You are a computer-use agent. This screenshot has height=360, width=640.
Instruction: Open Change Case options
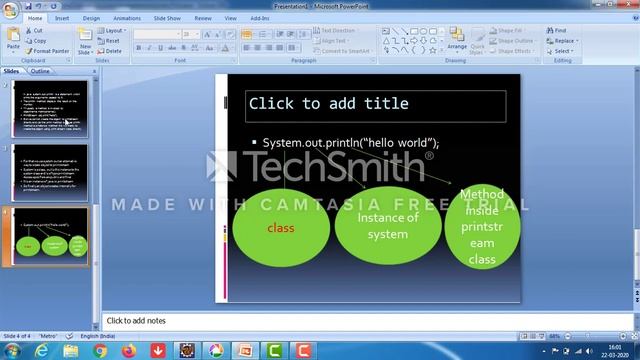pyautogui.click(x=209, y=48)
